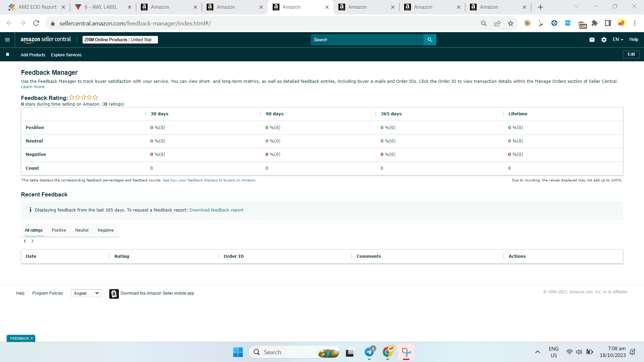Switch to the Negative ratings tab
Viewport: 644px width, 362px height.
pyautogui.click(x=105, y=230)
